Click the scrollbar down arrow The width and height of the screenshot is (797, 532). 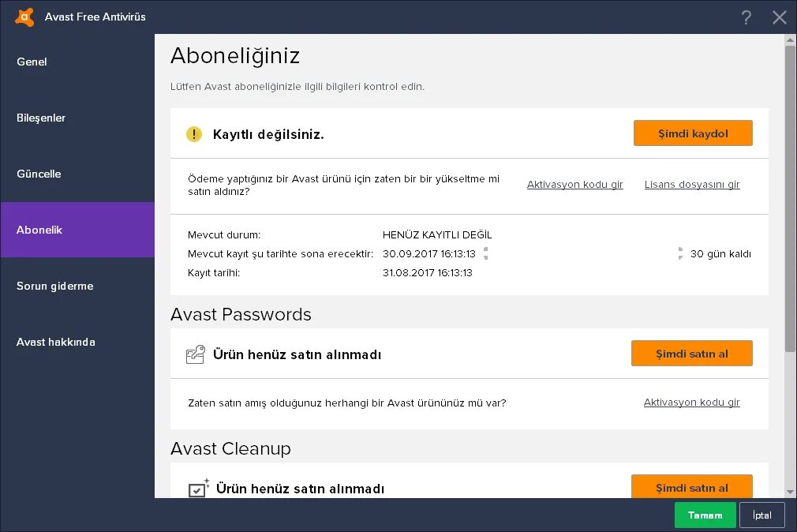point(790,491)
